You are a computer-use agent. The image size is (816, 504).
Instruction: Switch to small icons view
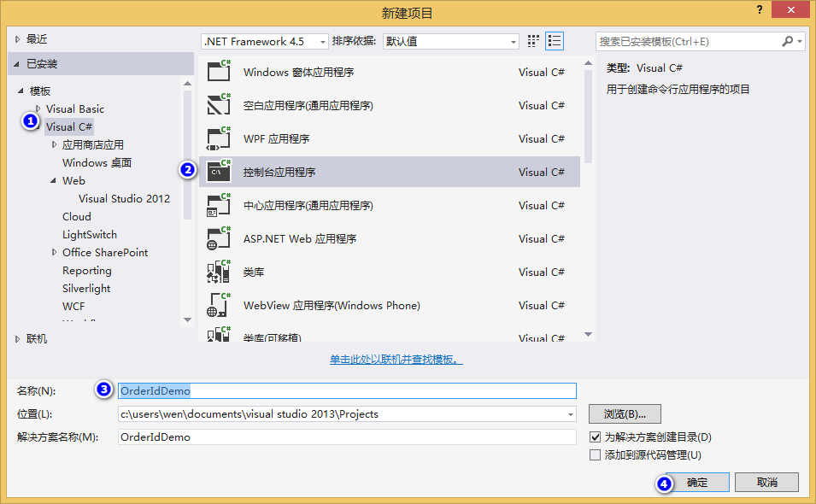(533, 41)
